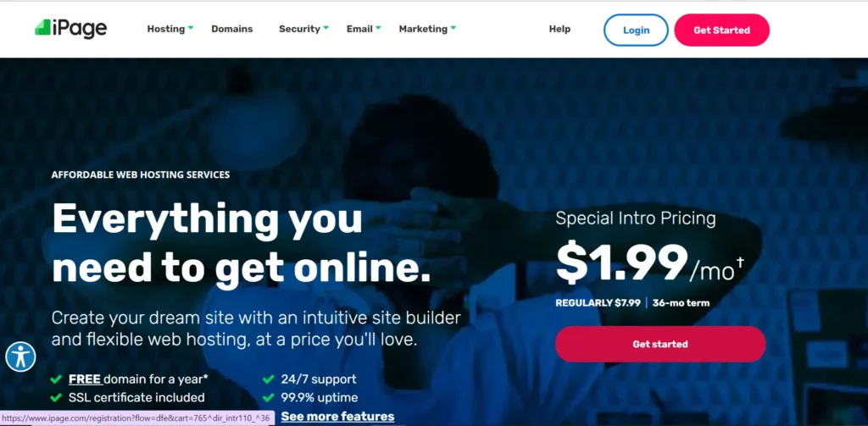
Task: Click the Everything you need headline
Action: (241, 243)
